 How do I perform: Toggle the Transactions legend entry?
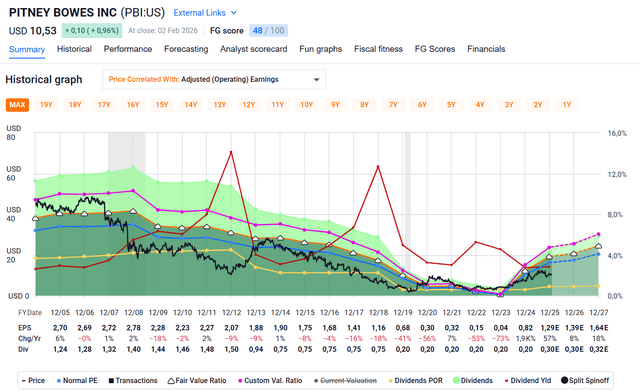tap(133, 381)
